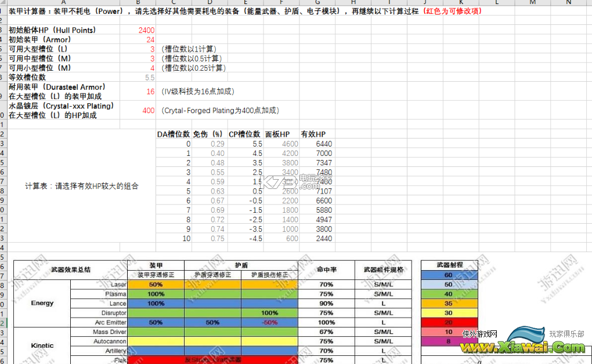
Task: Click the panel HP value 4600
Action: 290,144
